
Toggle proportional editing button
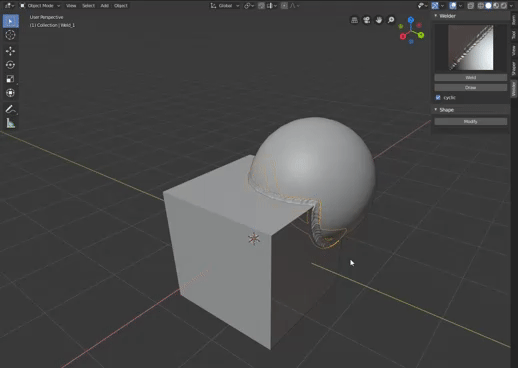point(284,5)
